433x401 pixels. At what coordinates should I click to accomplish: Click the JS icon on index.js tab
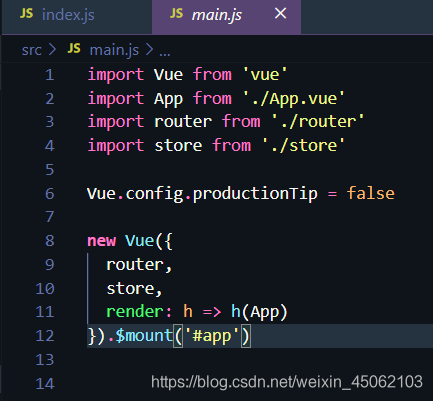[x=26, y=14]
